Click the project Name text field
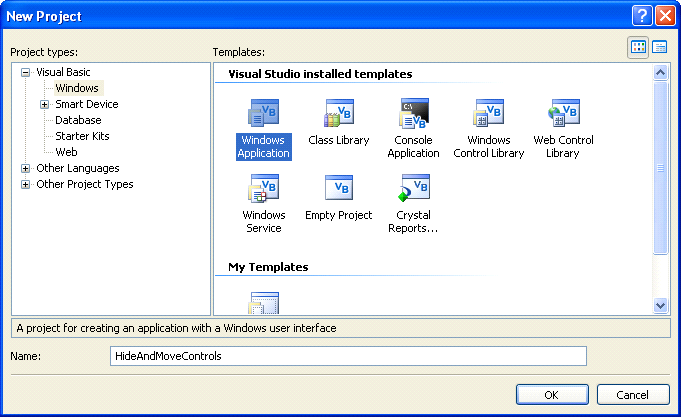 coord(348,356)
